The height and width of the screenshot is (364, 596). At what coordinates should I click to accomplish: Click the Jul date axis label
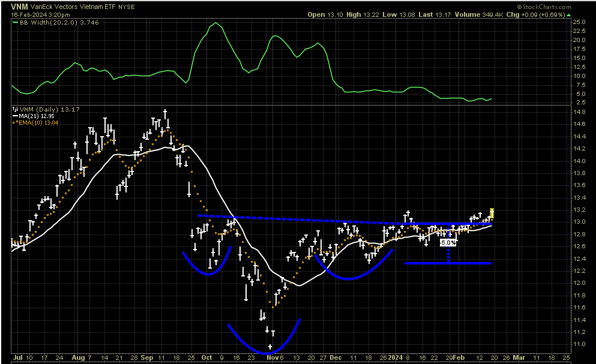click(x=18, y=357)
